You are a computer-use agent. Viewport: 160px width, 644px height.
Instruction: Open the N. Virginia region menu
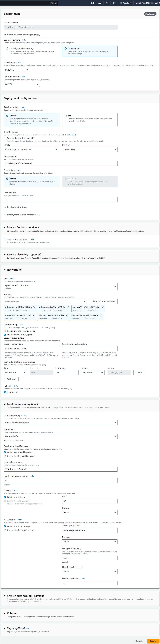pyautogui.click(x=125, y=3)
